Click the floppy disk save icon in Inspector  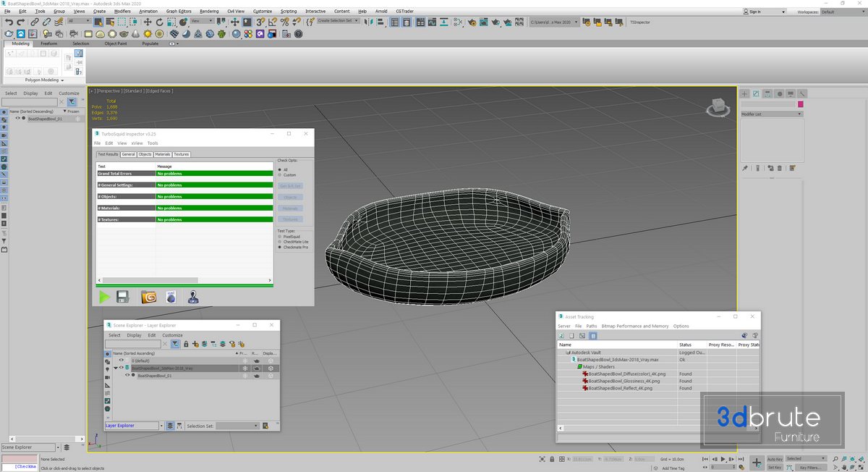[x=123, y=297]
